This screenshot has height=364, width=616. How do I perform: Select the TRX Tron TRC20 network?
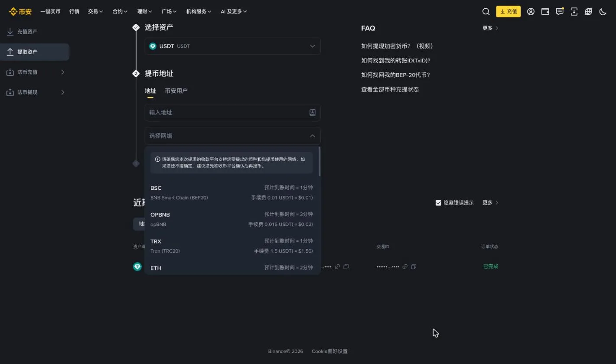(231, 246)
